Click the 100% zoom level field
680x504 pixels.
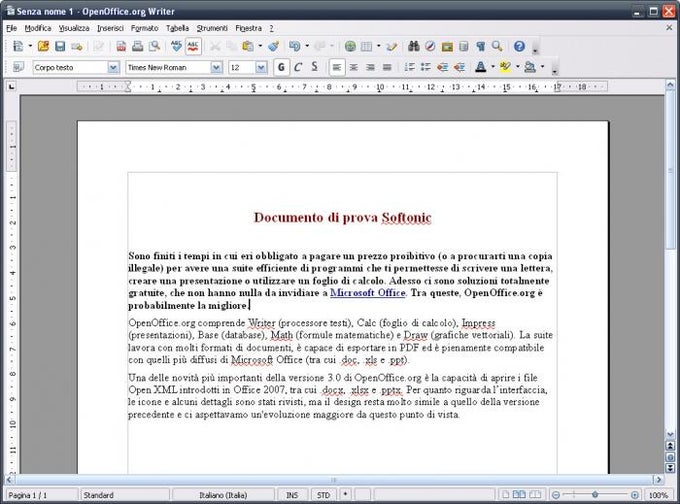[x=658, y=495]
